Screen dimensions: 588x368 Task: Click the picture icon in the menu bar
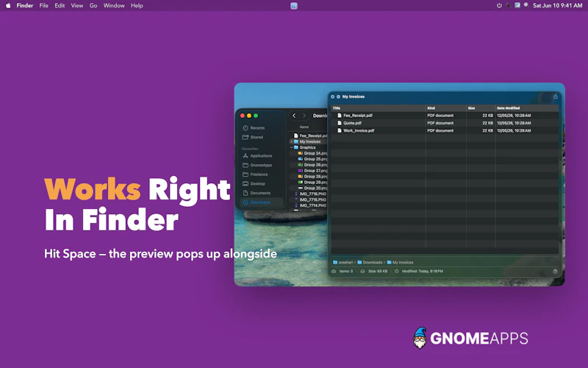click(x=517, y=5)
